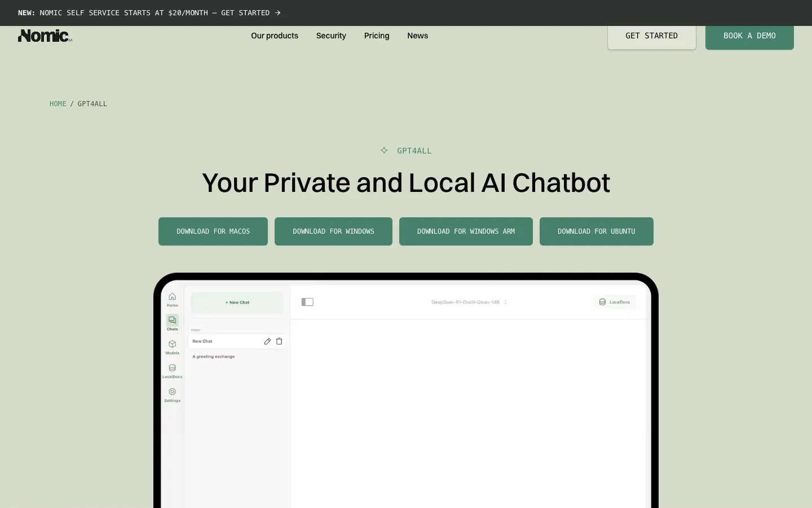
Task: Open the Our products menu
Action: pos(275,36)
